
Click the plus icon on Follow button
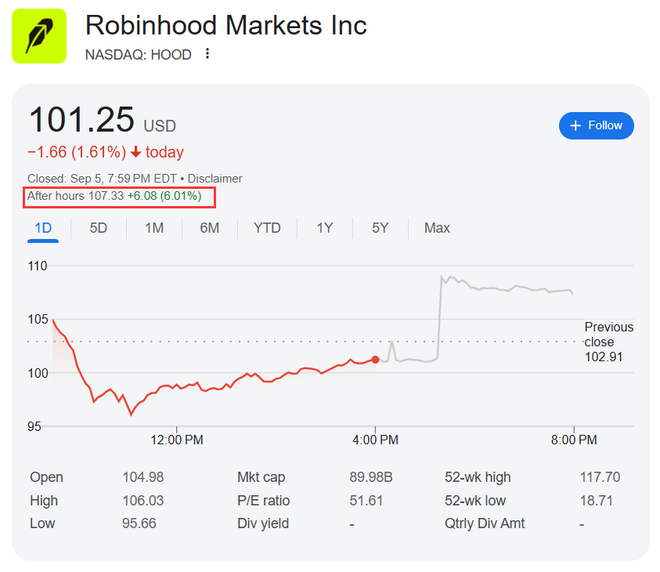575,125
